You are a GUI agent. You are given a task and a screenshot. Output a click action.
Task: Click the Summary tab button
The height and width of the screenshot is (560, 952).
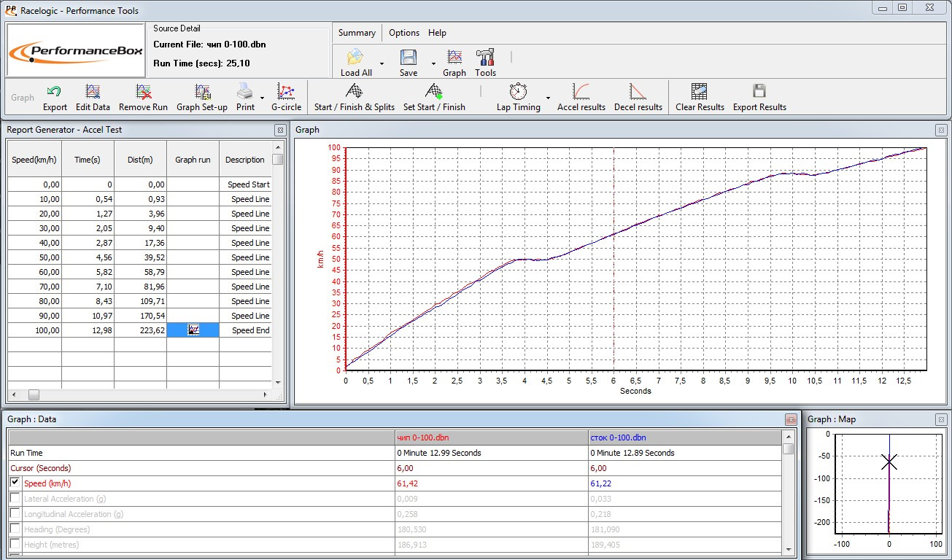pyautogui.click(x=357, y=33)
